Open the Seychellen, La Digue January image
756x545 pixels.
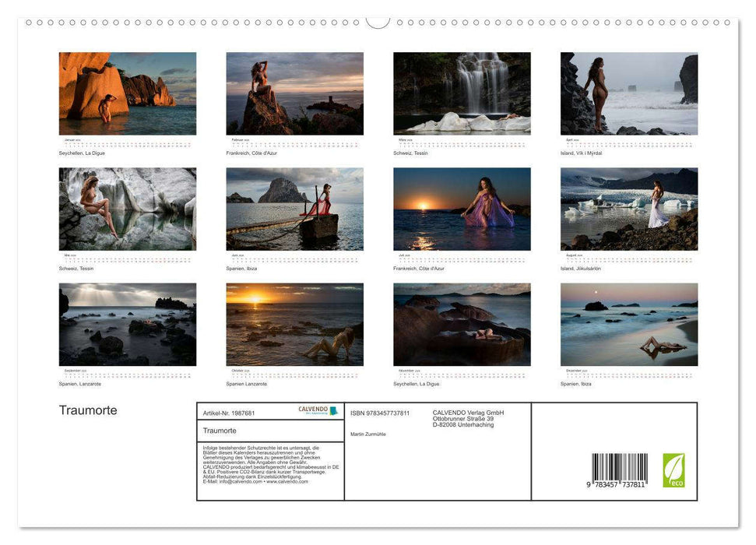click(128, 92)
